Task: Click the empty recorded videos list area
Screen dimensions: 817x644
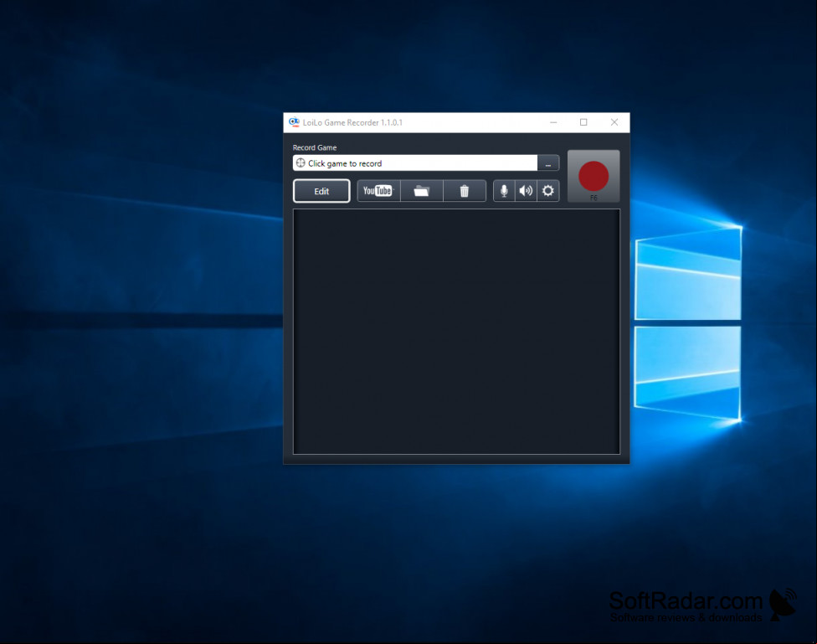Action: click(456, 332)
